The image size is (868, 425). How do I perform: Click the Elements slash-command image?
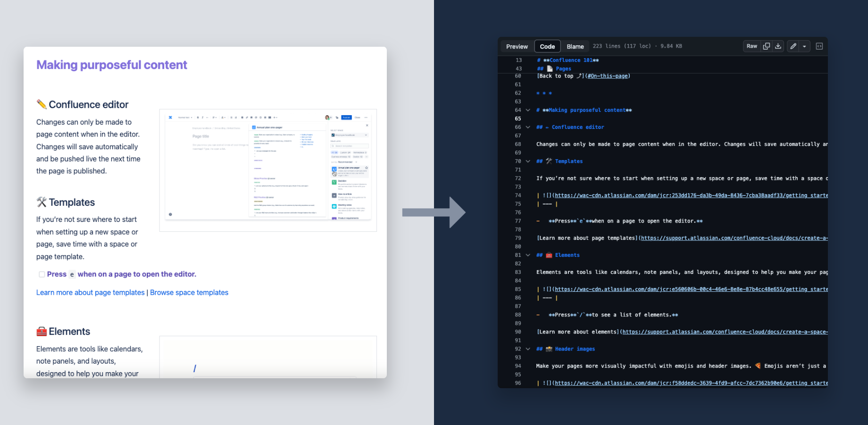tap(268, 357)
